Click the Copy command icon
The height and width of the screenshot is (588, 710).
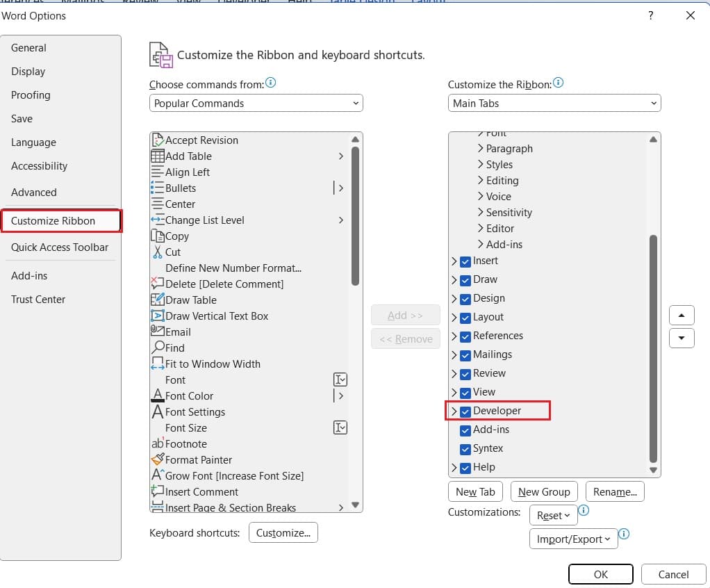pyautogui.click(x=157, y=236)
